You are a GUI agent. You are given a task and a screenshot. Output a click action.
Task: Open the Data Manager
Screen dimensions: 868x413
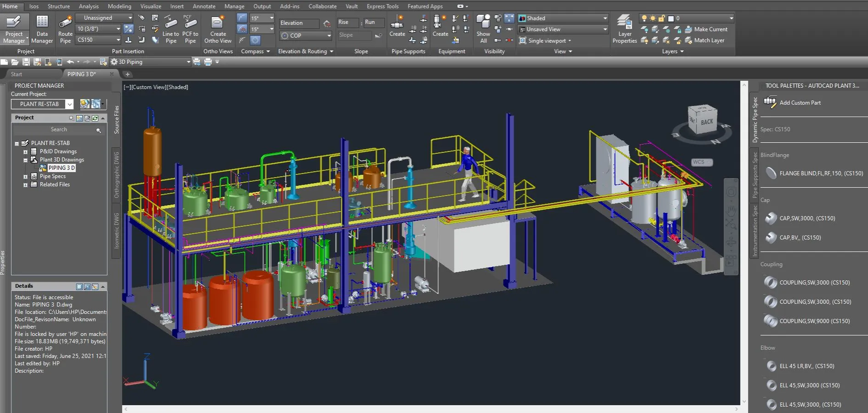coord(42,29)
